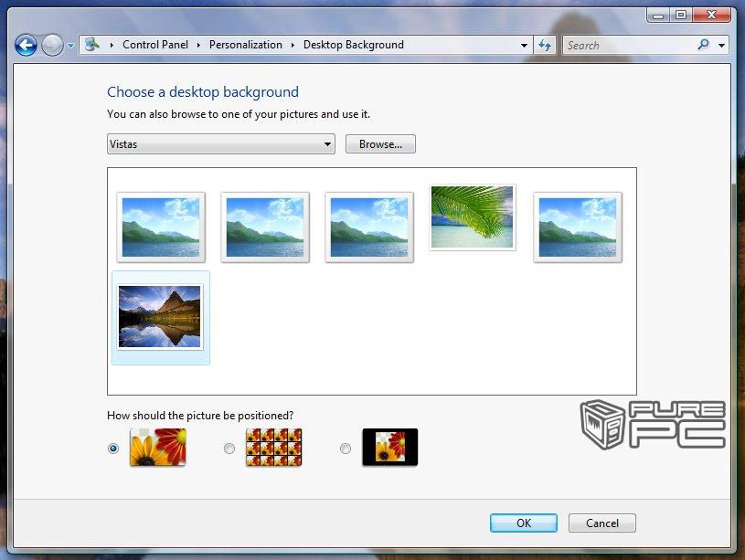Click the OK button
This screenshot has width=745, height=560.
524,523
